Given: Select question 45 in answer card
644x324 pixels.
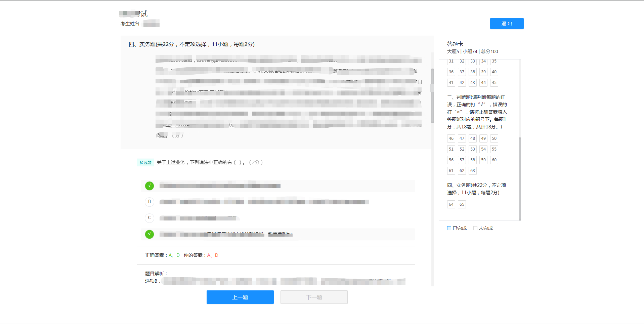Looking at the screenshot, I should 494,83.
